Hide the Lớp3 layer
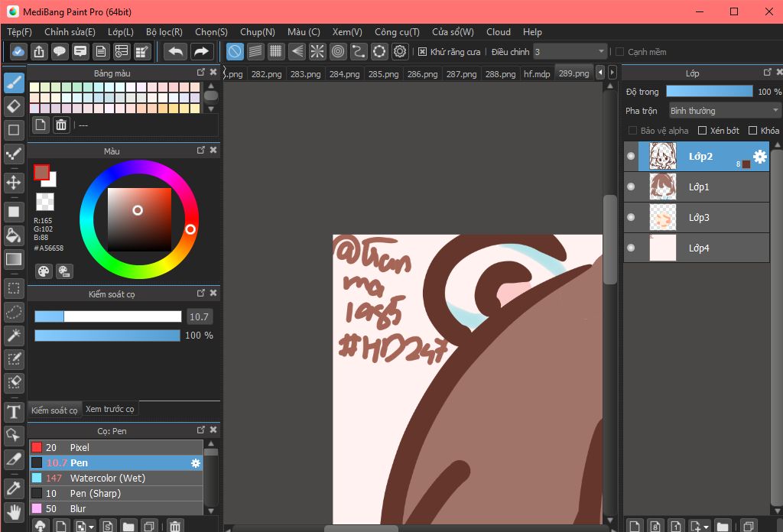783x532 pixels. pos(631,217)
